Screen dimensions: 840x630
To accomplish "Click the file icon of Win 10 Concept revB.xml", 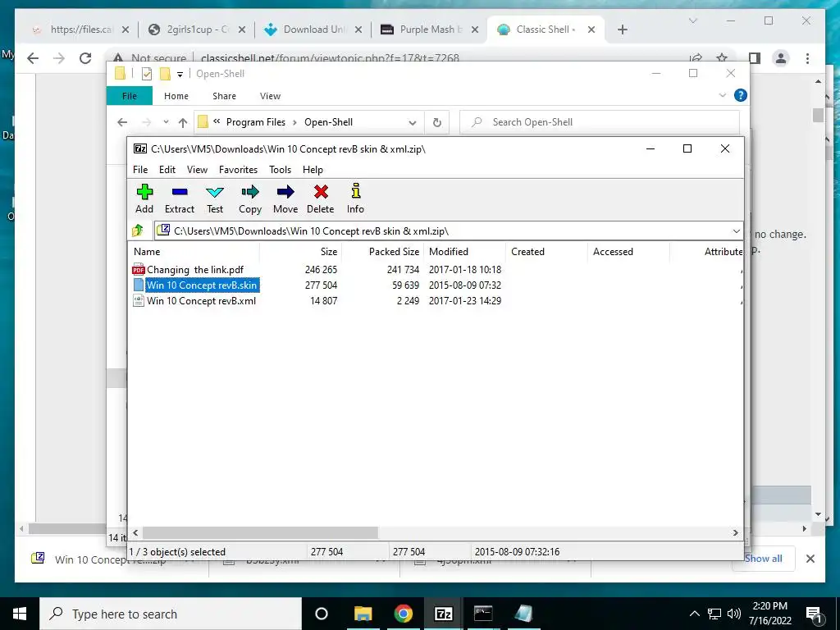I will tap(139, 300).
